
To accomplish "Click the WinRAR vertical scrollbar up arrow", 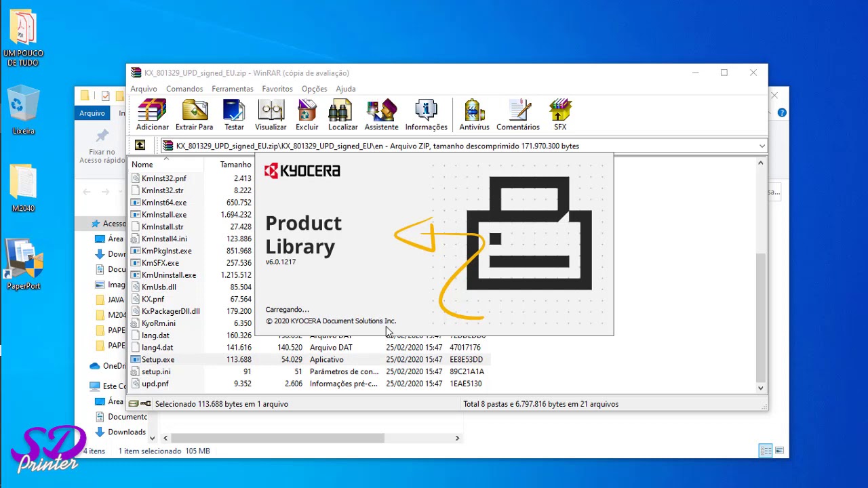I will pyautogui.click(x=760, y=163).
